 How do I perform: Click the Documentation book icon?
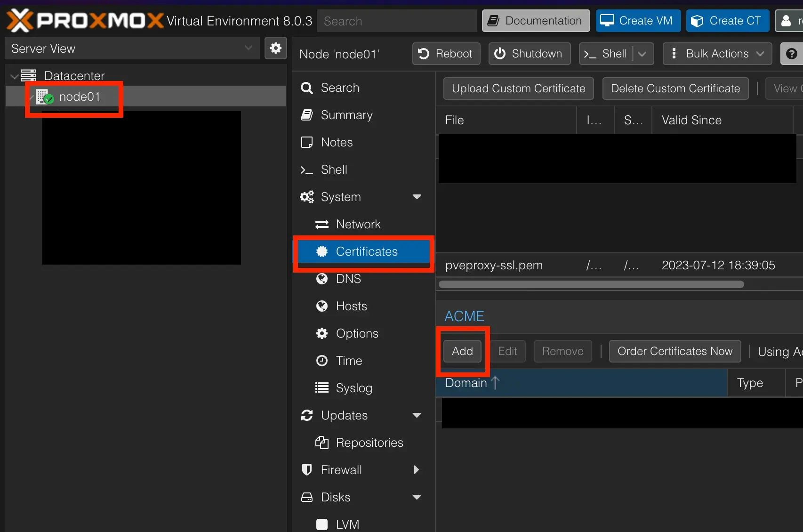[493, 21]
